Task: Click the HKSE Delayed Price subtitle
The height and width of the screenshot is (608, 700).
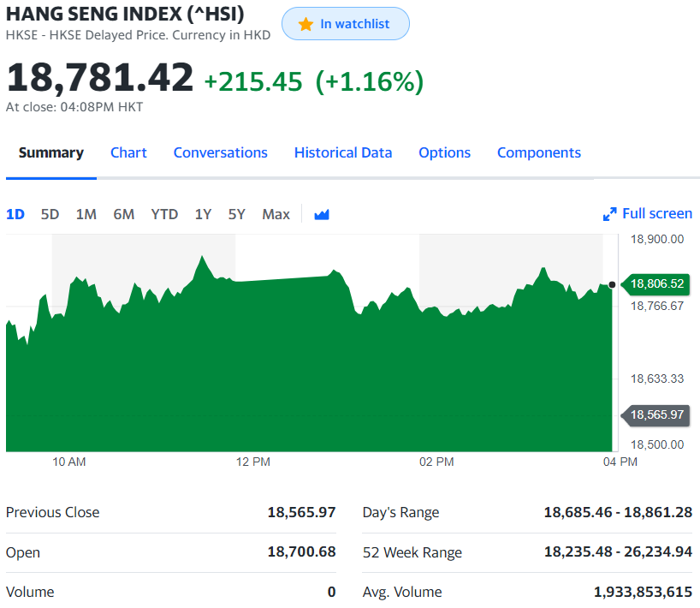Action: (138, 35)
